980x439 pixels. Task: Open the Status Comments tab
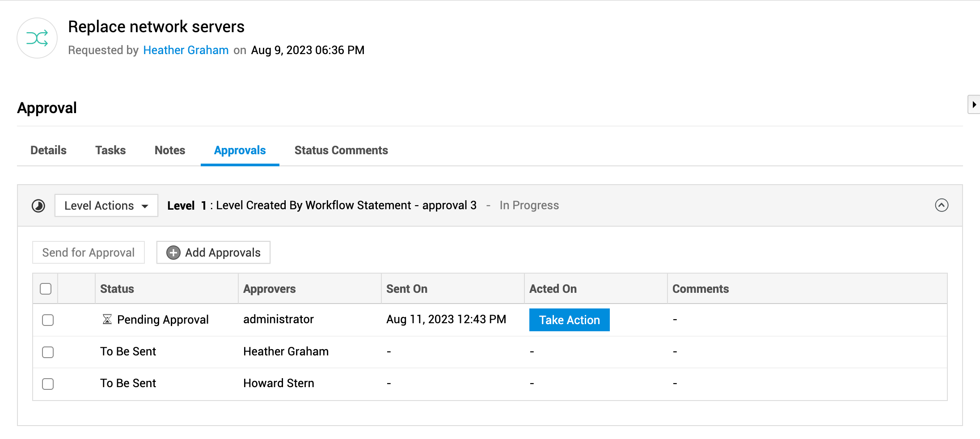341,150
